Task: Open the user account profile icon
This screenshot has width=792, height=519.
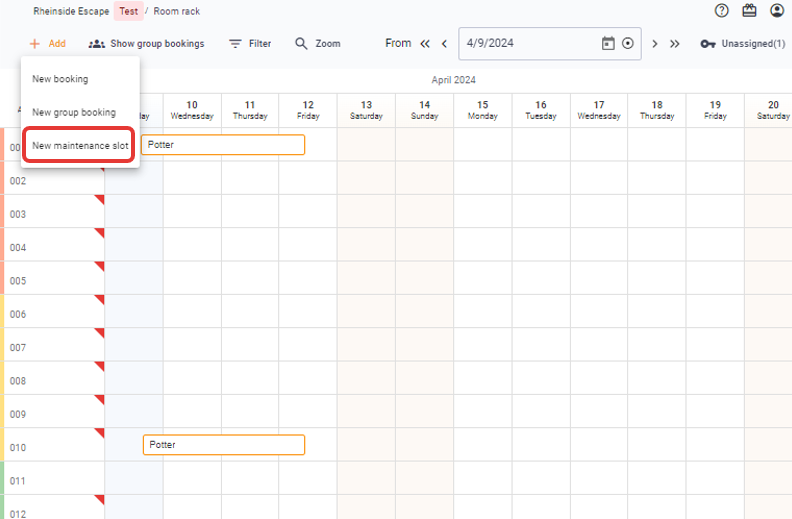Action: [778, 11]
